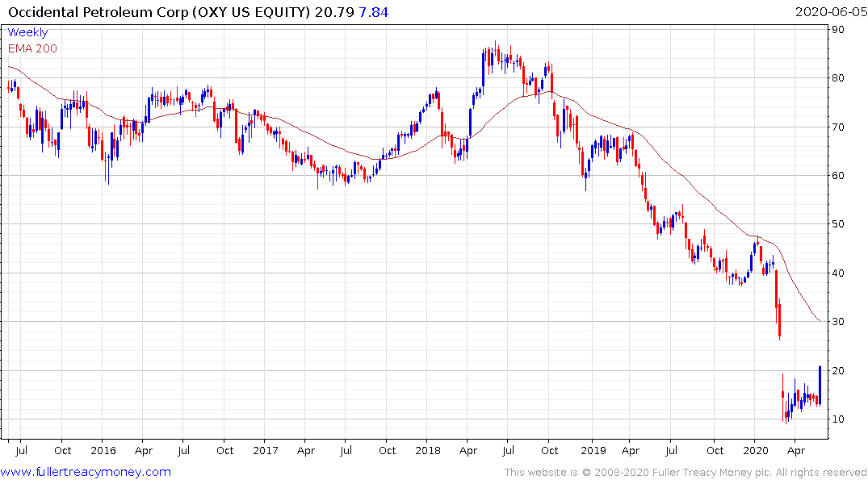
Task: Click the 30 price axis label
Action: coord(838,321)
